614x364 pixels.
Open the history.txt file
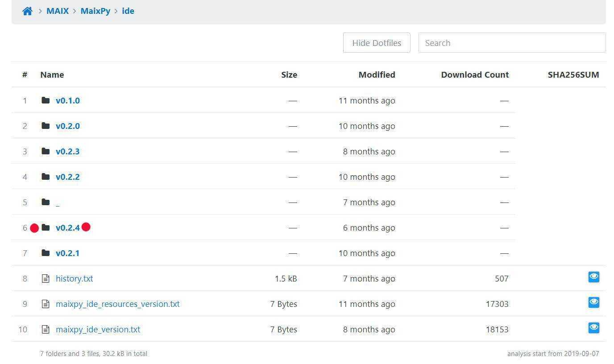(x=75, y=279)
